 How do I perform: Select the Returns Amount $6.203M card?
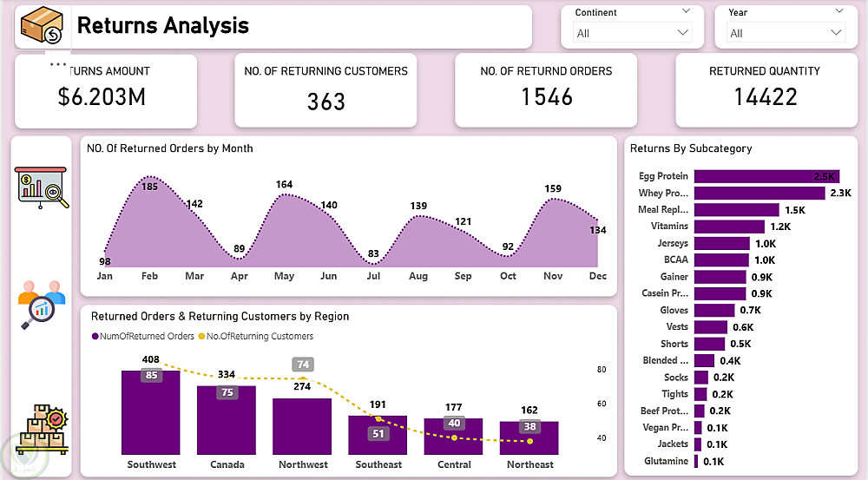pos(106,91)
